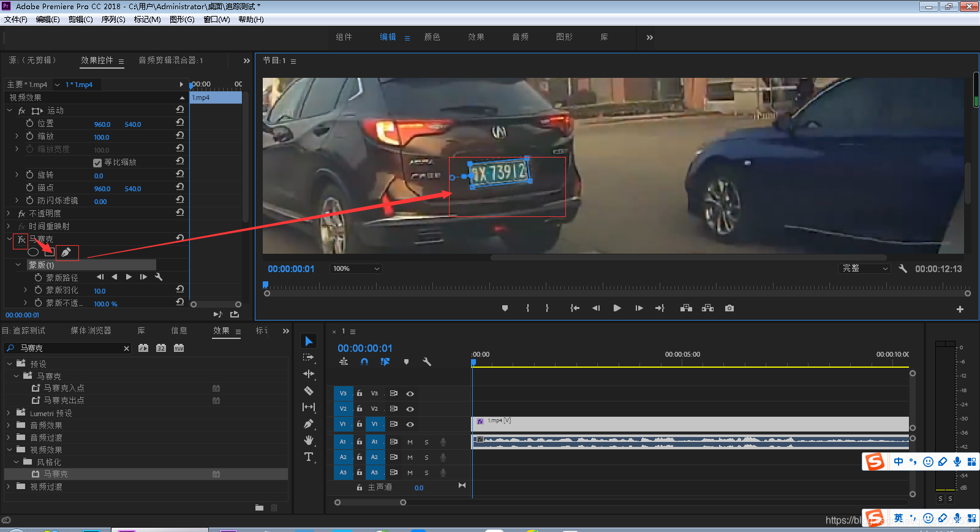The height and width of the screenshot is (532, 980).
Task: Toggle the uniform scale checkbox
Action: 97,162
